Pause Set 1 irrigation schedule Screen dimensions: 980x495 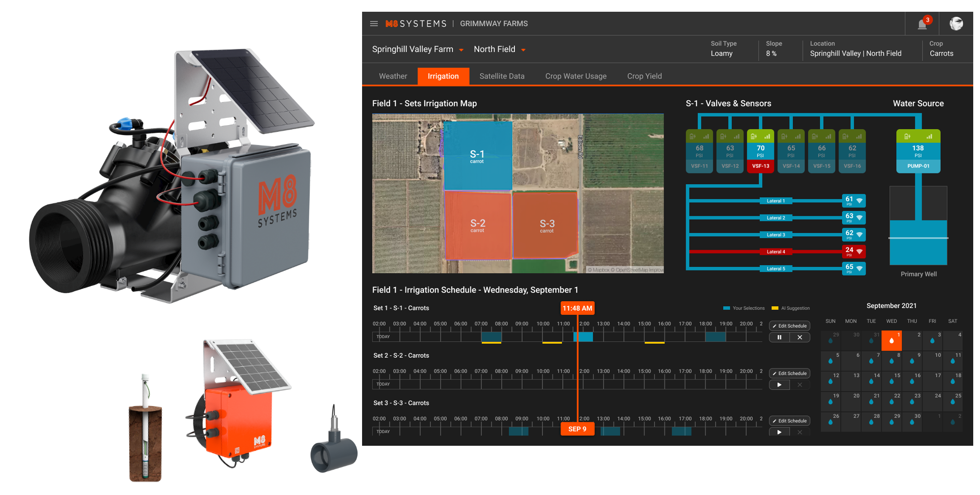[x=779, y=337]
